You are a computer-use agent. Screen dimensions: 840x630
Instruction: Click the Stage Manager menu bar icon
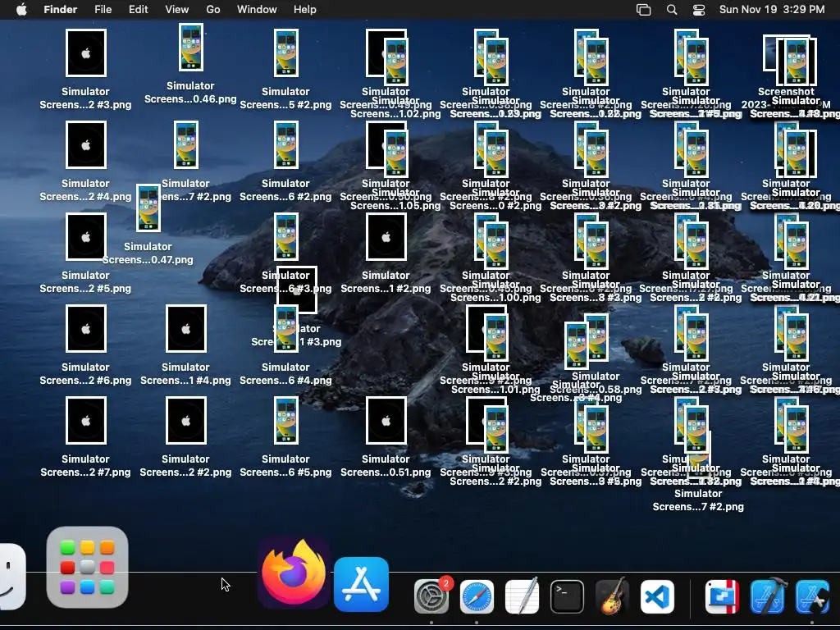point(643,10)
